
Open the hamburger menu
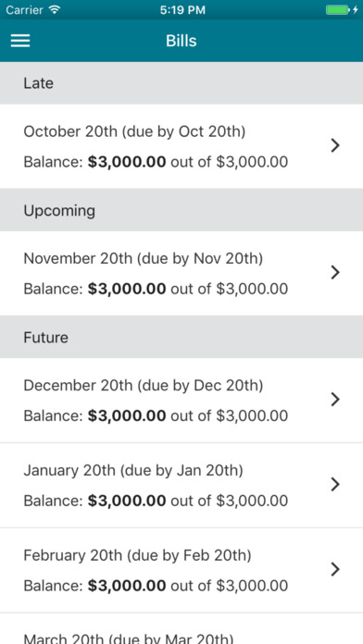coord(20,41)
